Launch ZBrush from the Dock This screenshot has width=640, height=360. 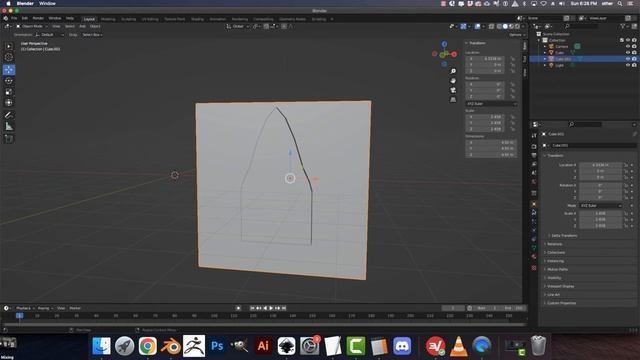(194, 346)
